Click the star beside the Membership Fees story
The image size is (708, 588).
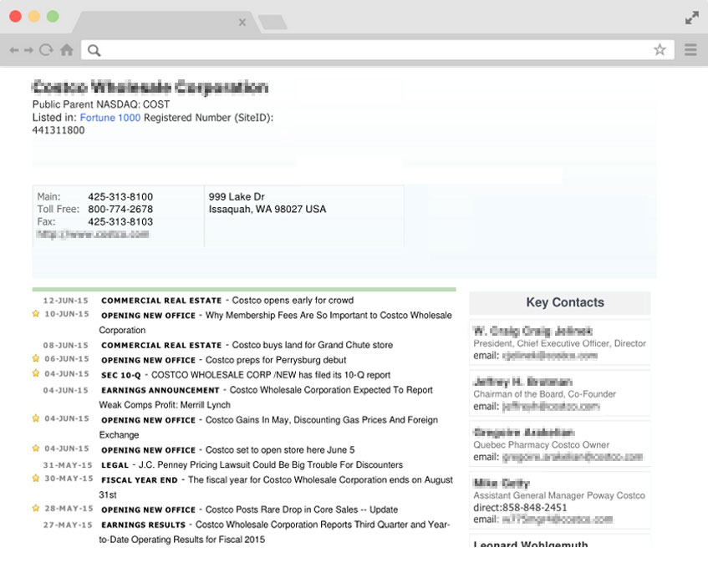(36, 314)
